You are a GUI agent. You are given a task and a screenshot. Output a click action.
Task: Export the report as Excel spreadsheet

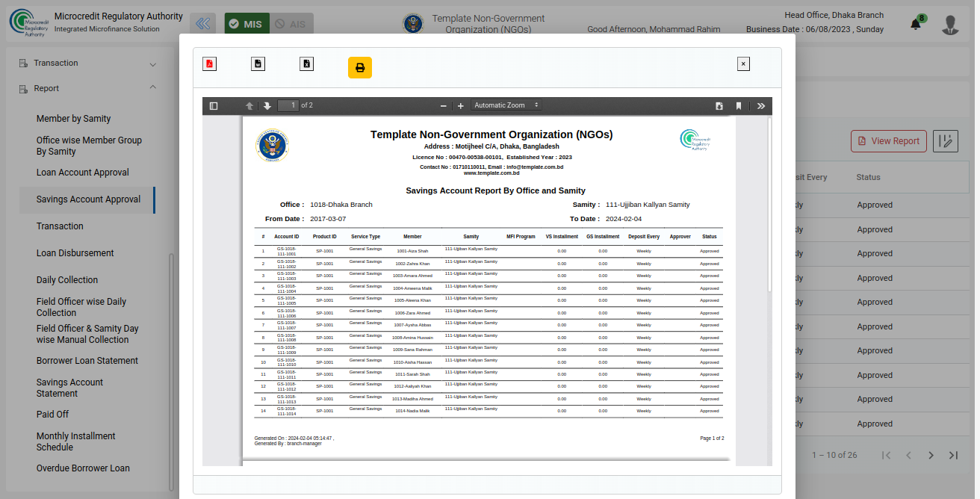(306, 63)
